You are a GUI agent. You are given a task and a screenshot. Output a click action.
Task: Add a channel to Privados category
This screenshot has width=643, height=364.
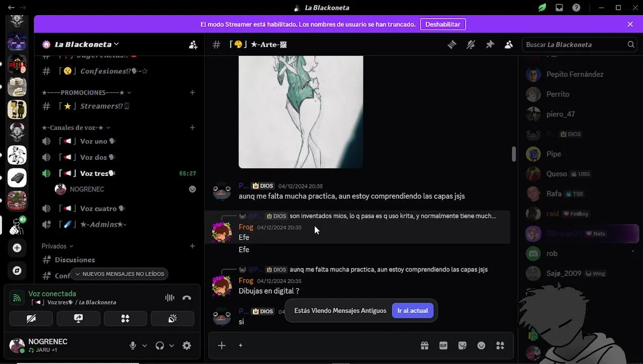coord(192,246)
